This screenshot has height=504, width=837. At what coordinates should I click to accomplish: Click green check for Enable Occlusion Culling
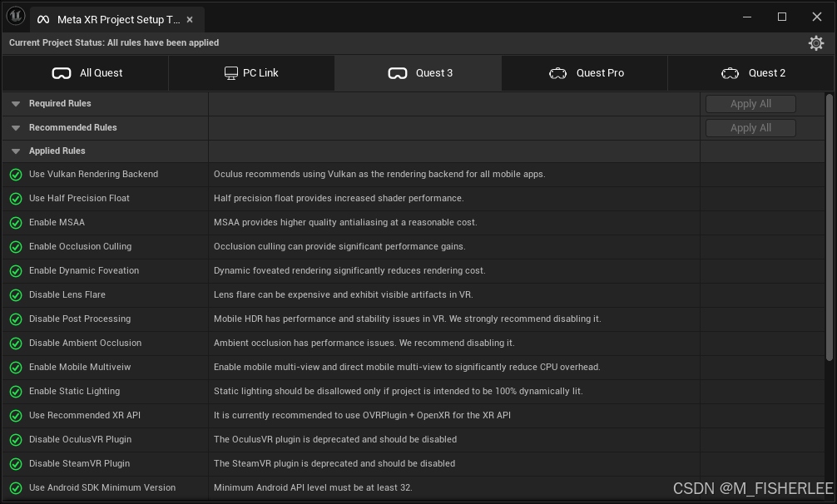(x=16, y=247)
